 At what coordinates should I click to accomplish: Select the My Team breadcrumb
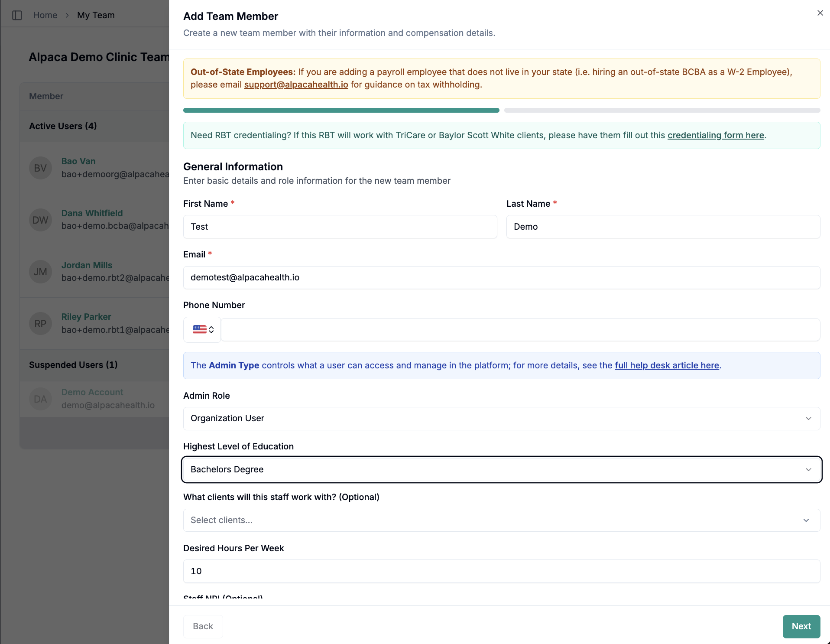pyautogui.click(x=96, y=15)
